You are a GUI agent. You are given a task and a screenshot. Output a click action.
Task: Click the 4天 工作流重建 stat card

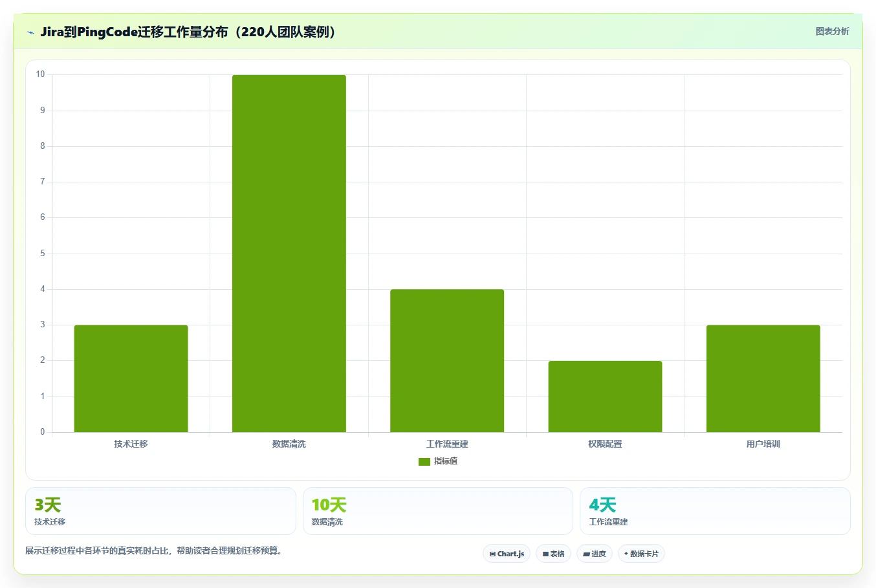[x=715, y=511]
